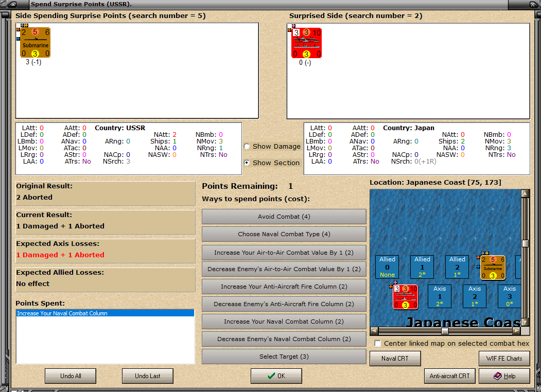Click the Axis 1 sea box section

(440, 296)
